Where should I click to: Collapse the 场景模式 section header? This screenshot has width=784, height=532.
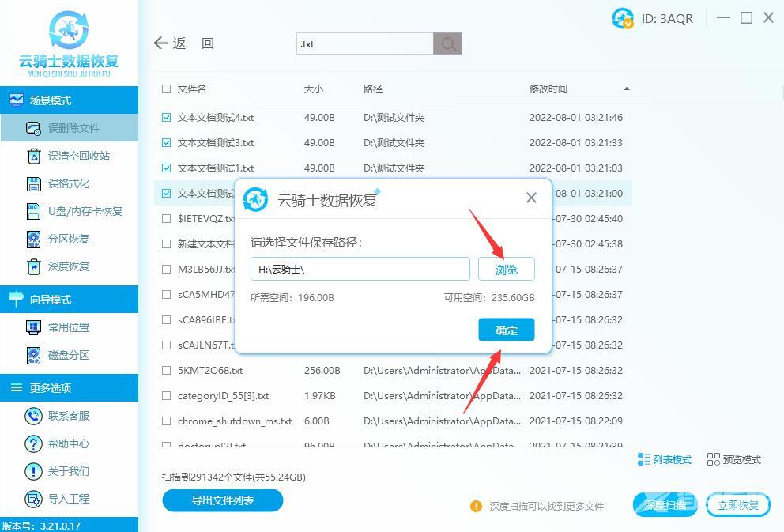(69, 100)
